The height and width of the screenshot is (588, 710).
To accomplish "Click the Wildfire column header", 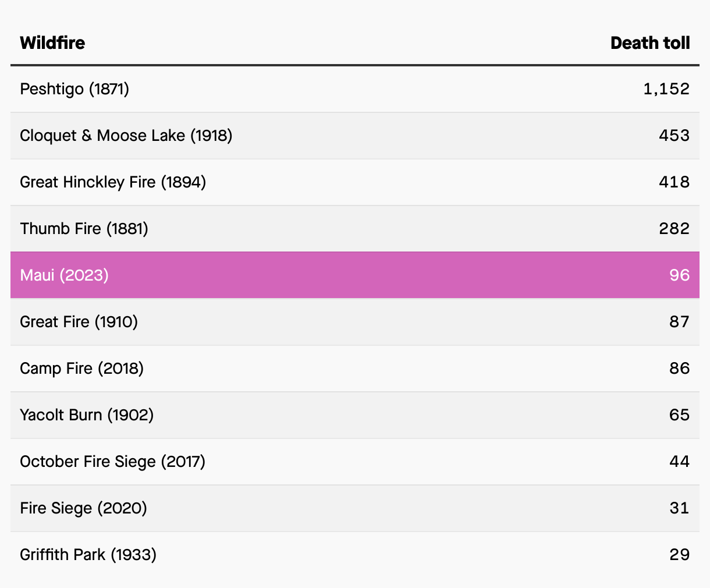I will point(52,43).
